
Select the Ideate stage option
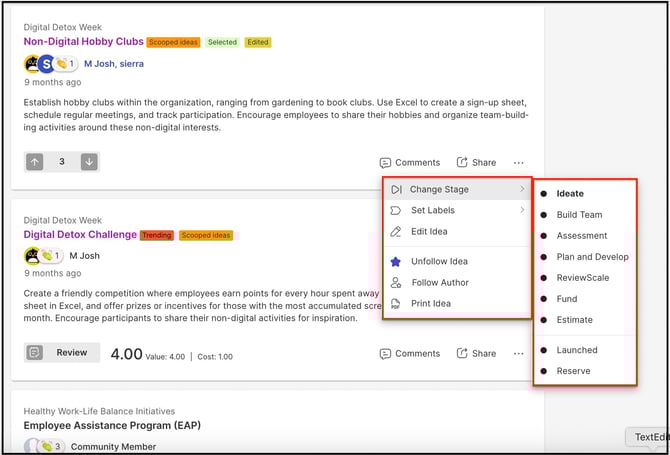point(570,194)
